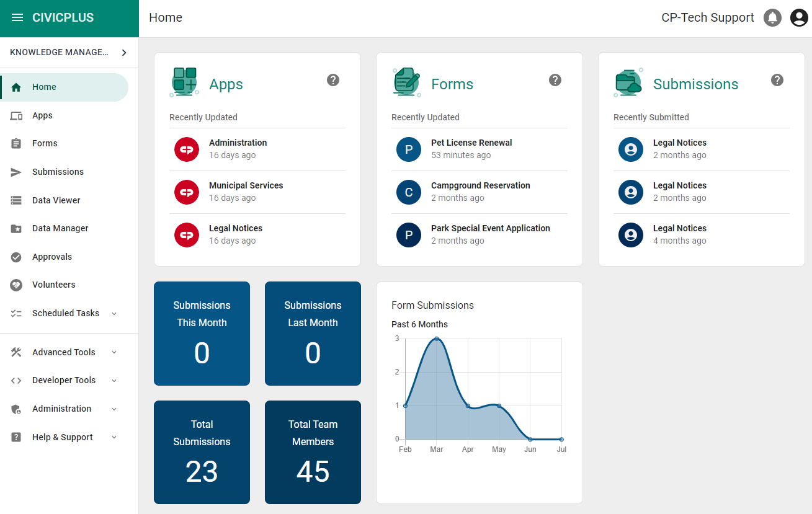Open the user account profile icon
Viewport: 812px width, 514px height.
799,18
